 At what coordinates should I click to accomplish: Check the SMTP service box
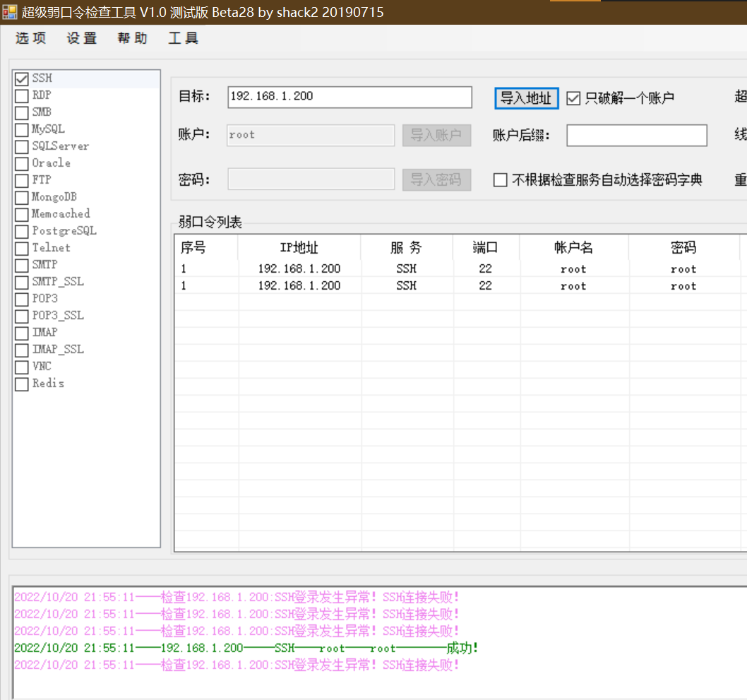tap(22, 265)
